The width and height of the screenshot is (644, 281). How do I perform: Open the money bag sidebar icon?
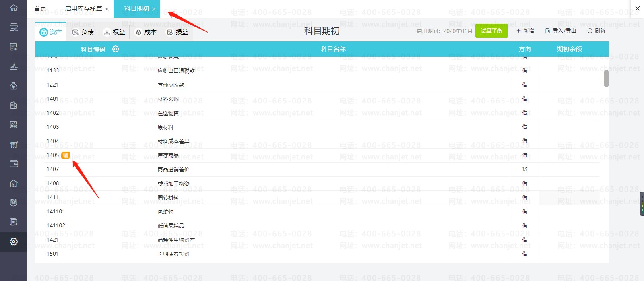(14, 86)
